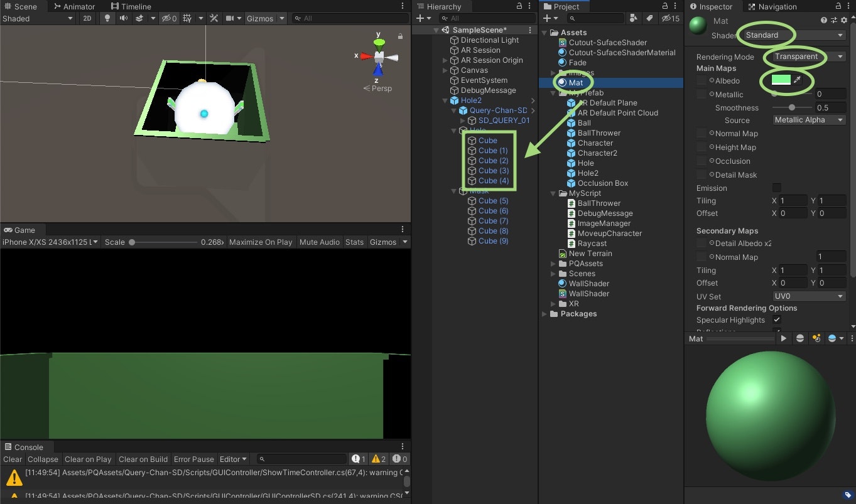Toggle hidden objects visibility in Scene toolbar
This screenshot has width=856, height=504.
coord(169,18)
